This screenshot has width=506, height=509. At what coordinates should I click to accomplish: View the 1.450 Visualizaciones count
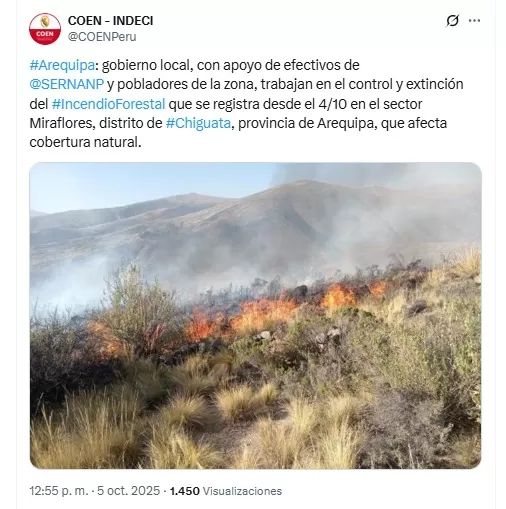point(226,491)
